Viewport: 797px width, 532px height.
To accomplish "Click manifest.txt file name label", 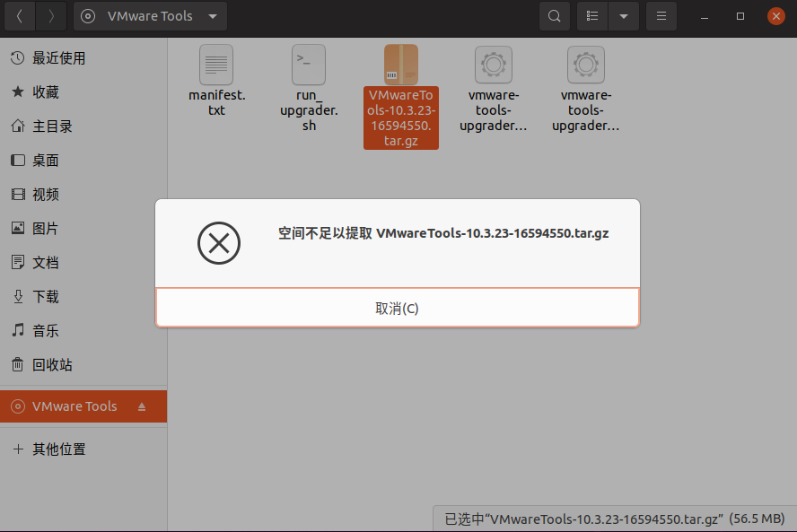I will [x=216, y=102].
